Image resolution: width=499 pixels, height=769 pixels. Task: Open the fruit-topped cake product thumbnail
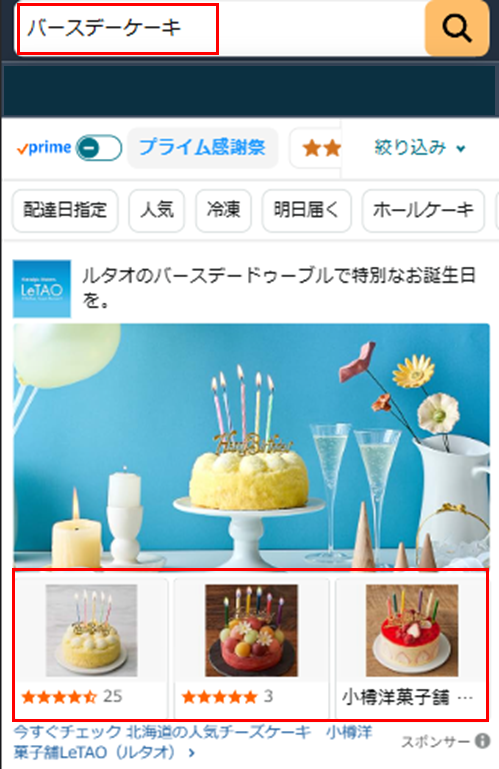[251, 630]
